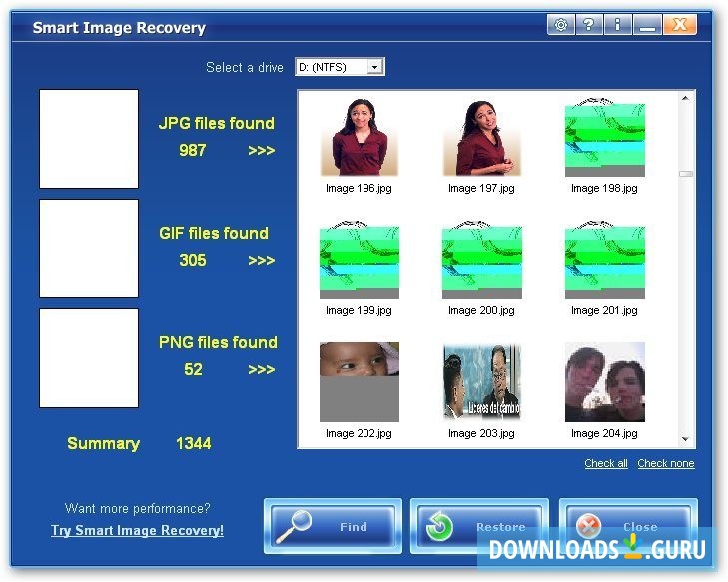Click the JPG preview box

(x=89, y=139)
